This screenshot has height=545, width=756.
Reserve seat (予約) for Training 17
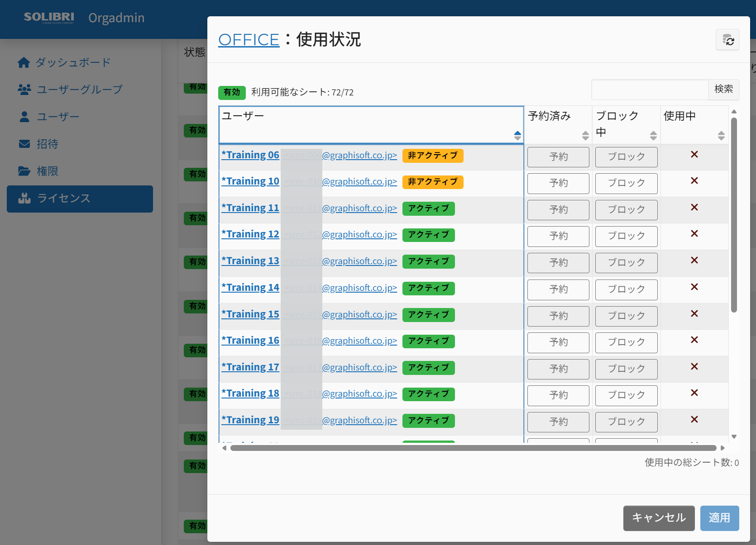click(558, 369)
